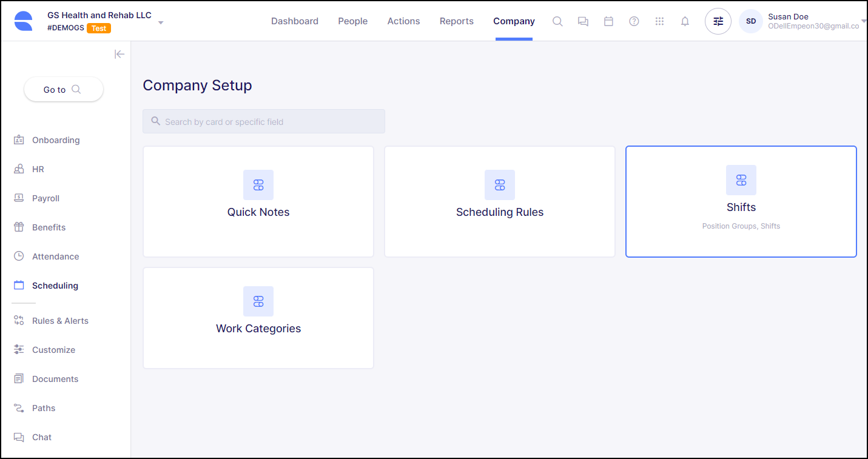
Task: Open the notifications bell
Action: click(x=685, y=21)
